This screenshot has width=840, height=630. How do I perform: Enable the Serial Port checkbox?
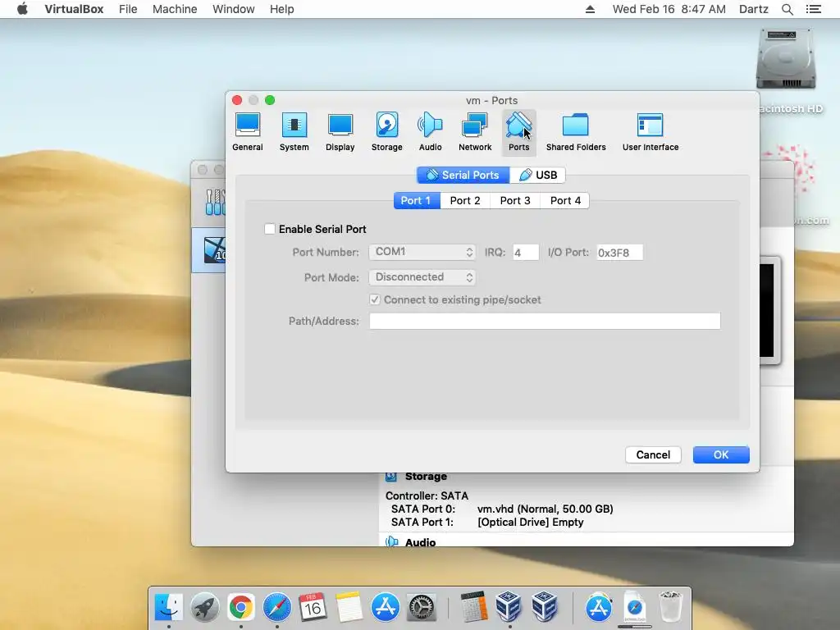pos(270,230)
